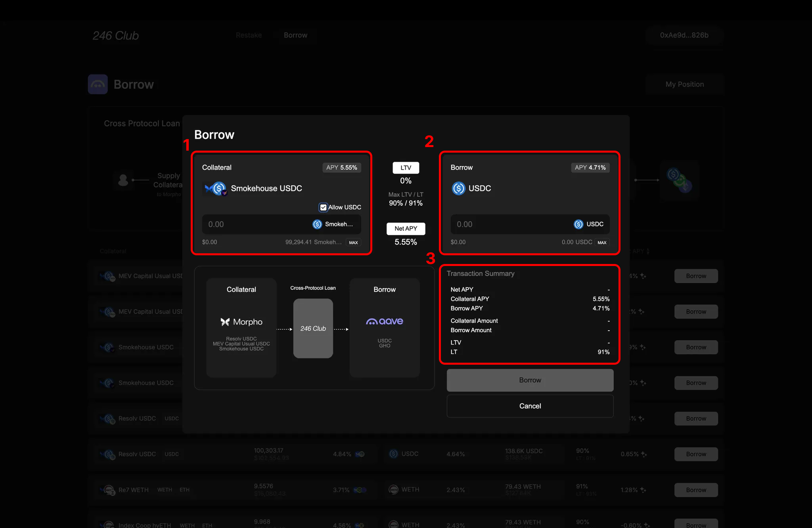
Task: Click the 246 Club center diagram box
Action: click(x=313, y=328)
